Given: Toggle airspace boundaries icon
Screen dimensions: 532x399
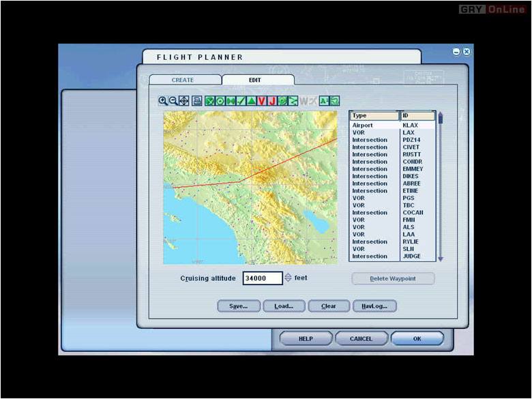Looking at the screenshot, I should 282,101.
